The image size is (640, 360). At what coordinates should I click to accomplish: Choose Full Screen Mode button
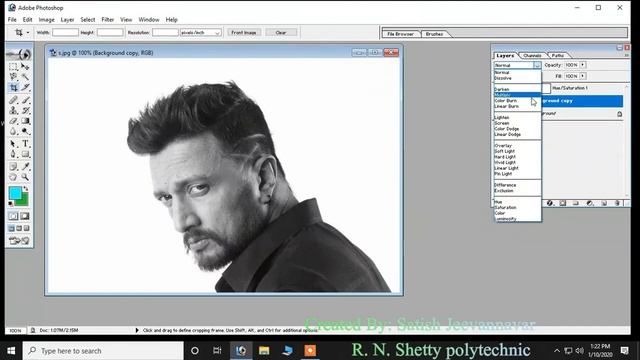pos(27,228)
